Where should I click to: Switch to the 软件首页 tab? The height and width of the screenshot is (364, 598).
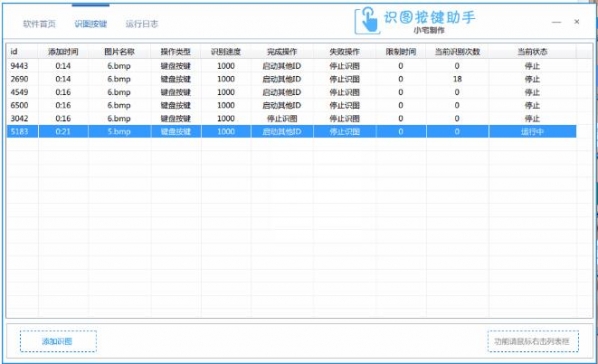click(39, 24)
